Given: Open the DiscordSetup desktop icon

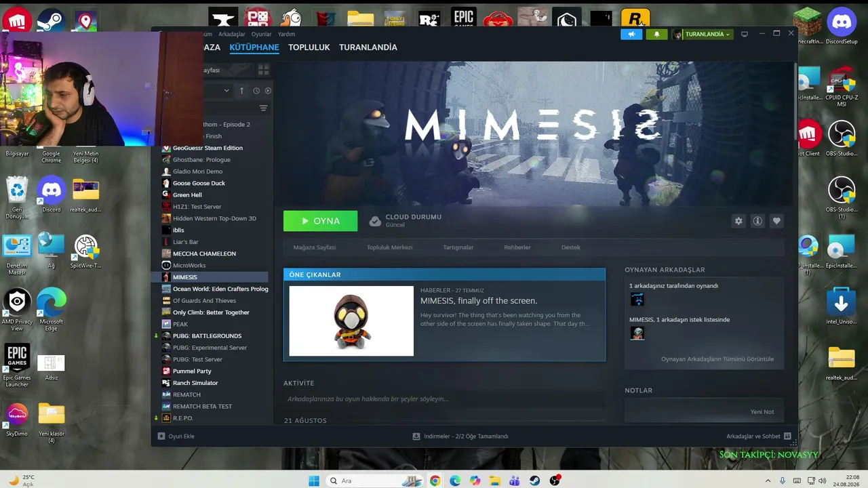Looking at the screenshot, I should (x=842, y=27).
